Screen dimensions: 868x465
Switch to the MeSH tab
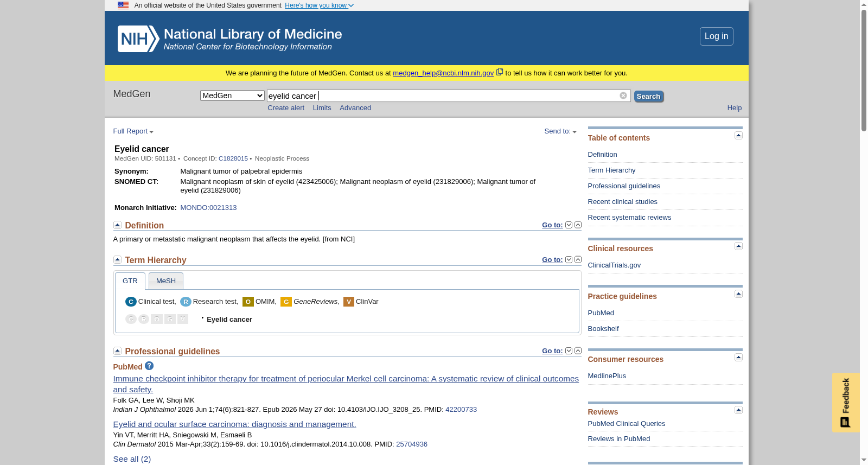coord(166,281)
